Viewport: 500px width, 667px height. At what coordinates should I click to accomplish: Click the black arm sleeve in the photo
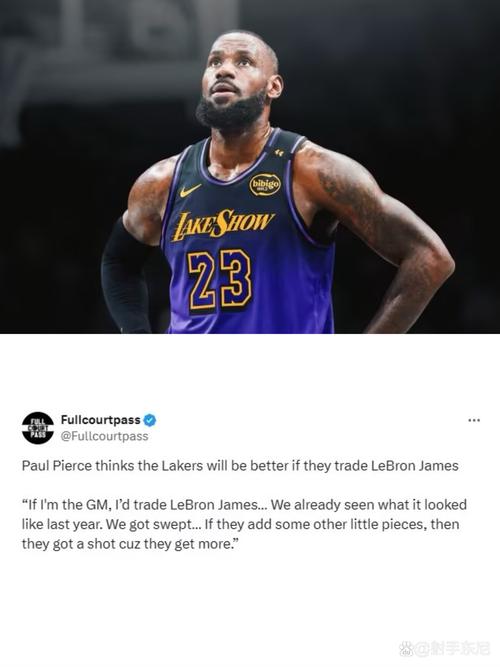[x=125, y=276]
